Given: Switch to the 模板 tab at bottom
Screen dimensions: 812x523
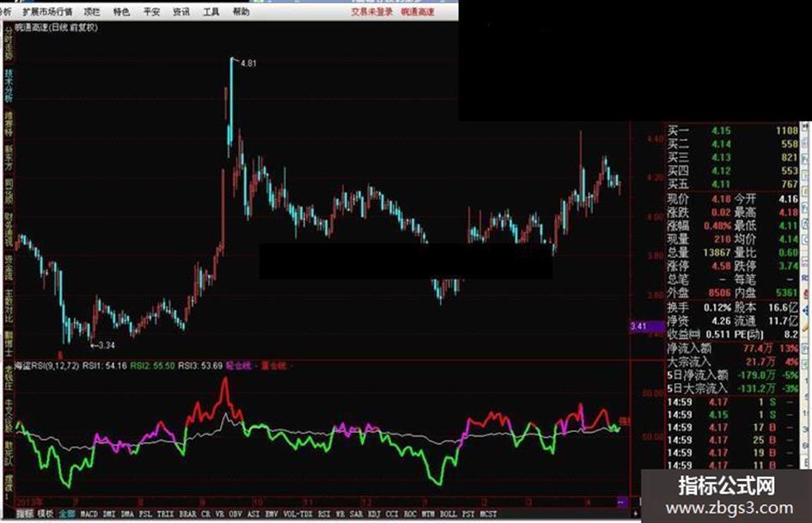Looking at the screenshot, I should (46, 514).
